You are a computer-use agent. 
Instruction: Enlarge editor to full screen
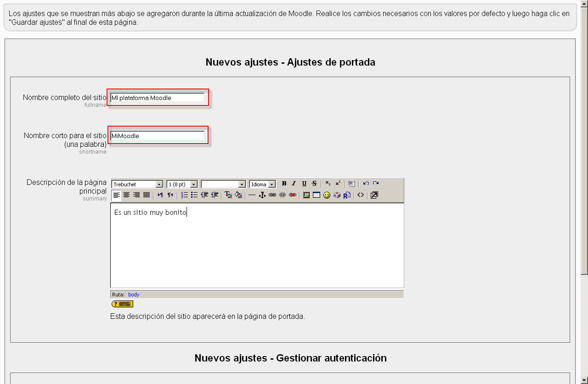pos(374,195)
